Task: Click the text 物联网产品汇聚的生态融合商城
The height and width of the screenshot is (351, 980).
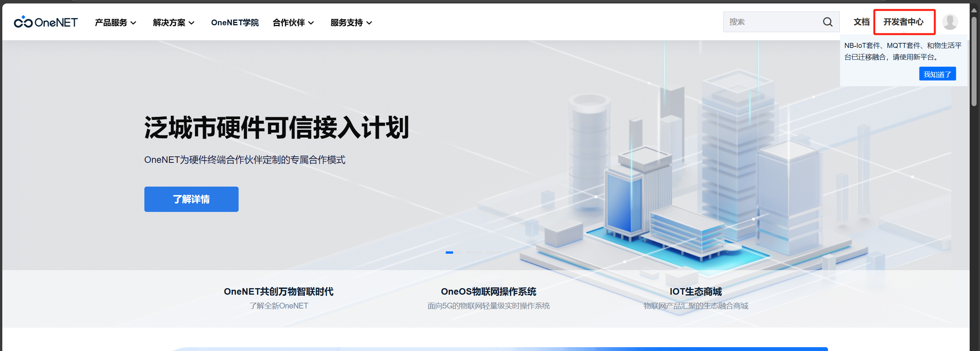Action: point(695,306)
